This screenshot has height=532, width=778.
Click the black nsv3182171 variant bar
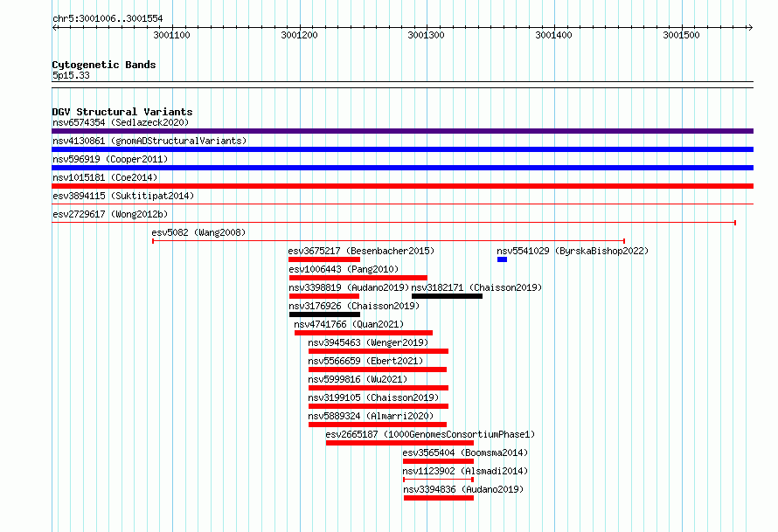(x=447, y=296)
